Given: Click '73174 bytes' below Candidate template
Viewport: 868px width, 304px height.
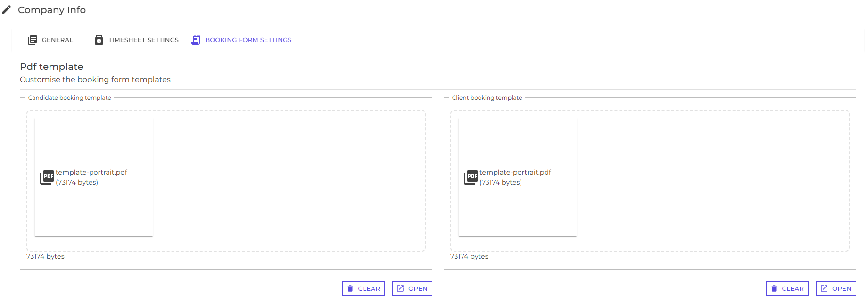Looking at the screenshot, I should point(45,256).
